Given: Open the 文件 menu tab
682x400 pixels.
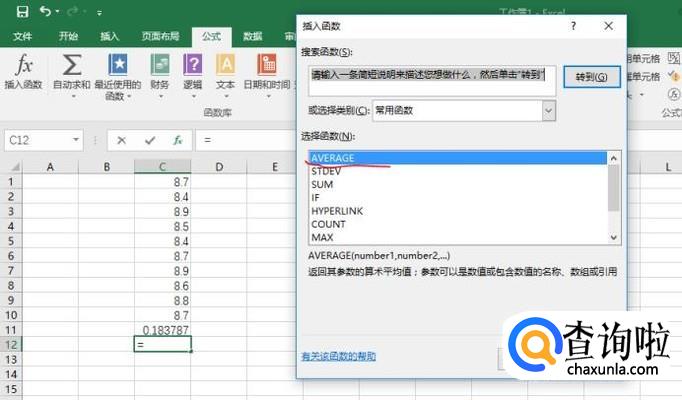Looking at the screenshot, I should point(22,36).
